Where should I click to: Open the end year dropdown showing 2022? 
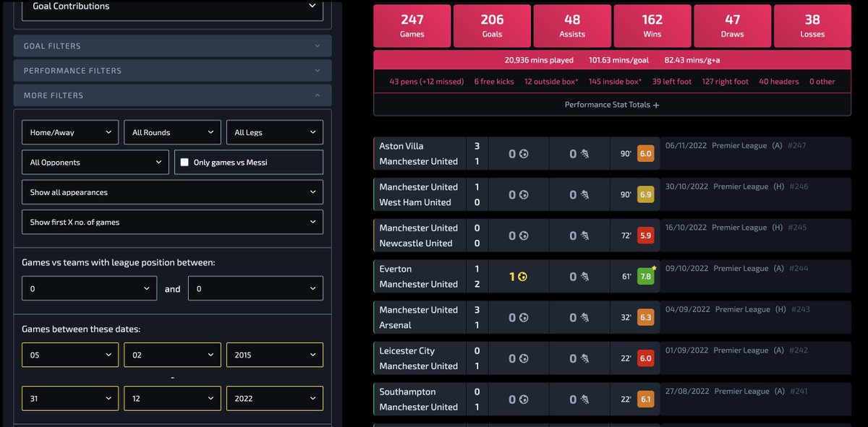[x=274, y=398]
